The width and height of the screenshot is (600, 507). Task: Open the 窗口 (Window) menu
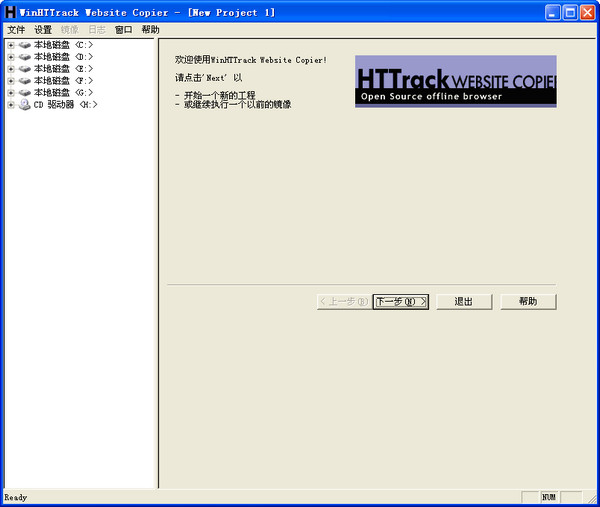click(x=123, y=30)
